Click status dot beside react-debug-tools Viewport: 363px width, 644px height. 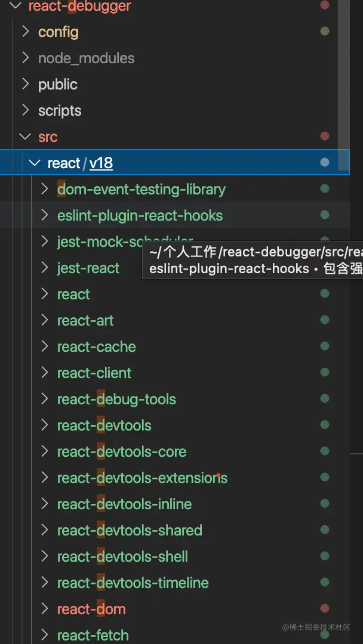point(325,398)
